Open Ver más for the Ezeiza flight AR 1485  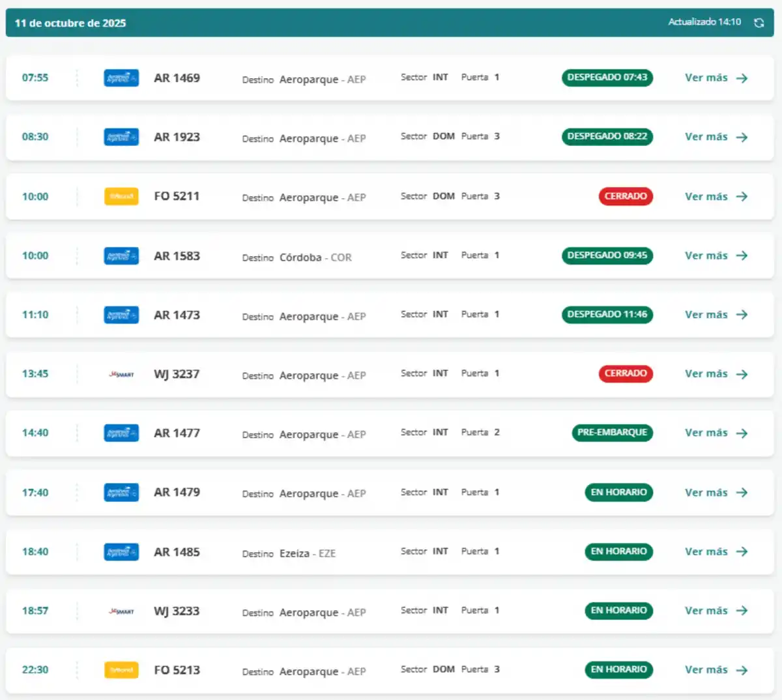[x=716, y=551]
